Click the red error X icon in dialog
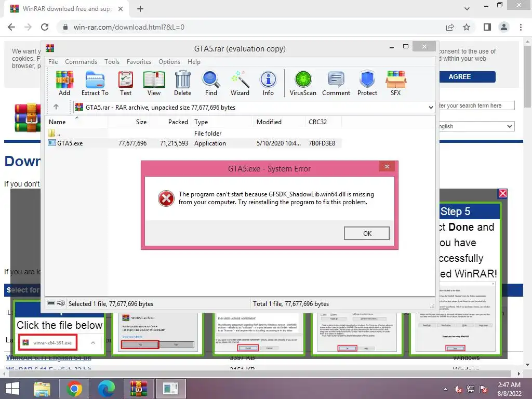Screen dimensions: 532x399 tap(166, 198)
